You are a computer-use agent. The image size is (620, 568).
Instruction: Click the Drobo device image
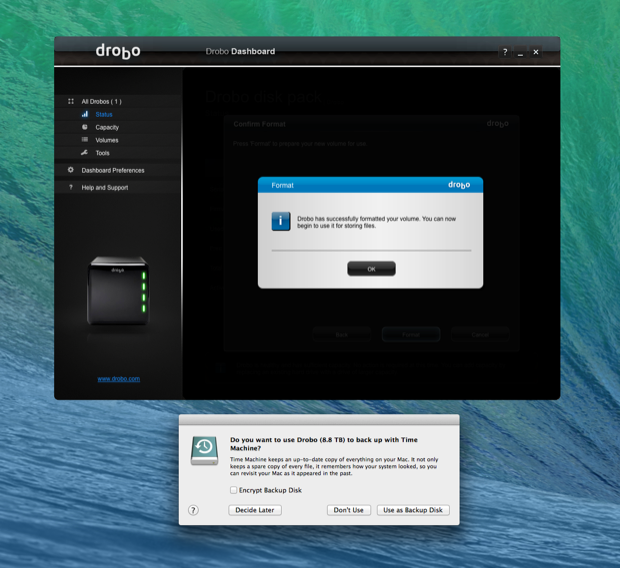coord(117,291)
